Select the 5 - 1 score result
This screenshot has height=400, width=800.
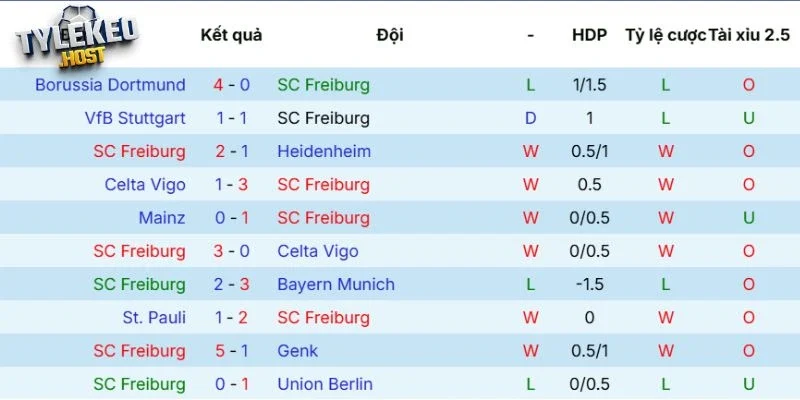(232, 351)
